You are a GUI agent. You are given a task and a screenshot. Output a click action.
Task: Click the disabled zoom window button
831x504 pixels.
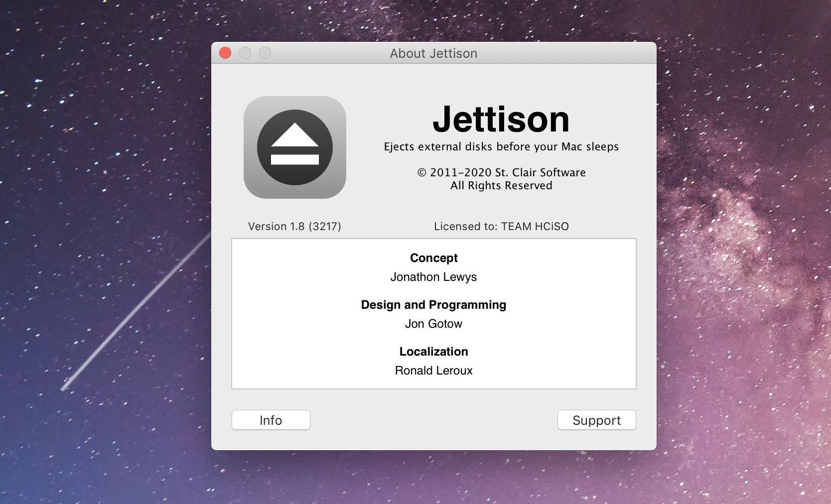coord(265,53)
